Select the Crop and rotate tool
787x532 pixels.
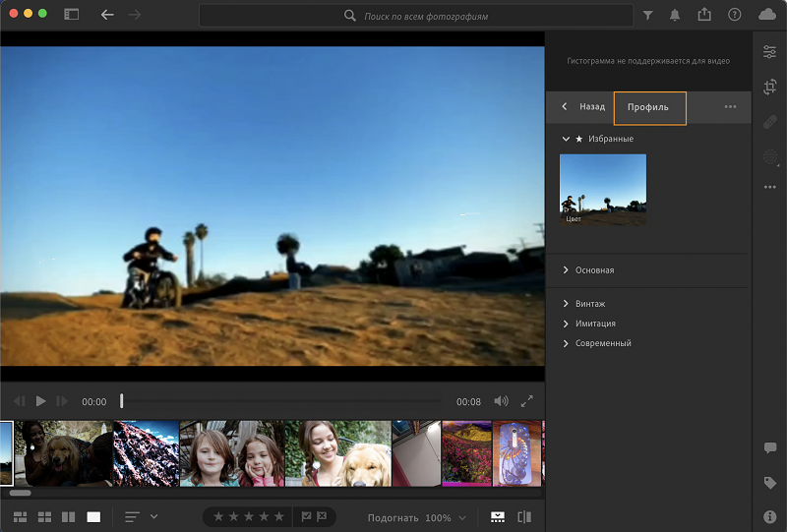coord(769,87)
